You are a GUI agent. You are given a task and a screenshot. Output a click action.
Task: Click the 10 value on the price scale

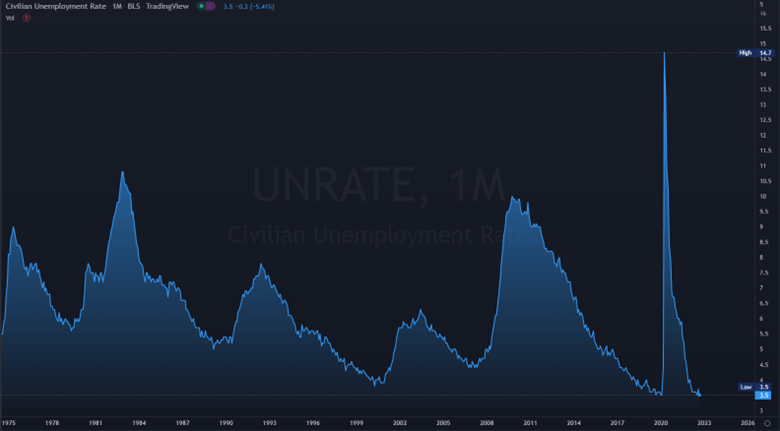point(763,196)
